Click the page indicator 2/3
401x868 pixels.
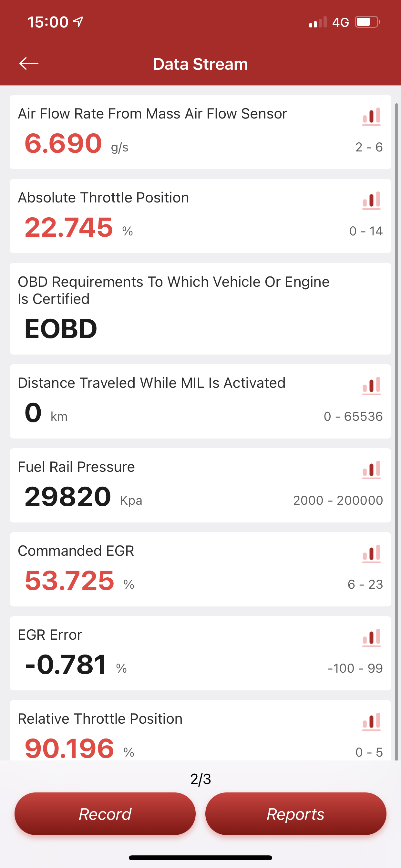pyautogui.click(x=200, y=779)
